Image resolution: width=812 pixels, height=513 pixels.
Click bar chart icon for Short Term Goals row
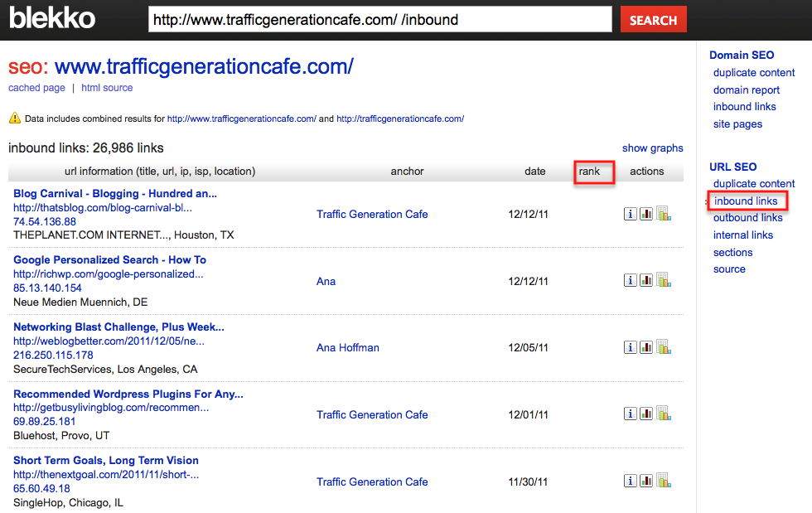tap(646, 481)
